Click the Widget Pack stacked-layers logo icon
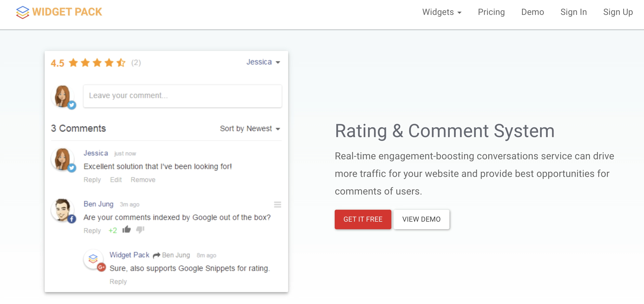The height and width of the screenshot is (304, 644). [22, 12]
